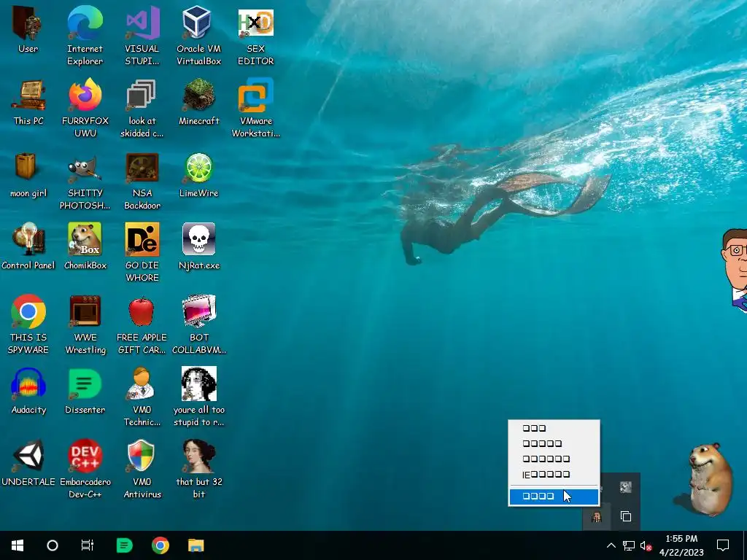Collapse the hidden tray icons chevron

click(x=611, y=545)
